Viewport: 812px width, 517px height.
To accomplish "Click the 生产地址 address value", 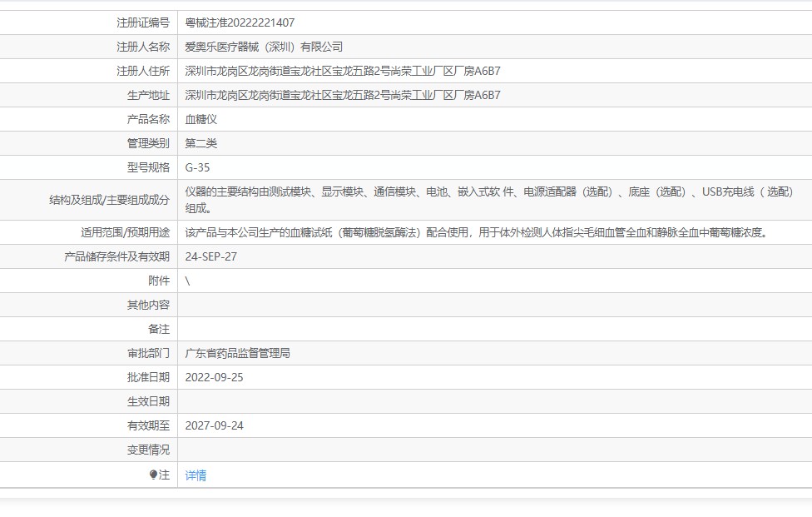I will pyautogui.click(x=343, y=95).
